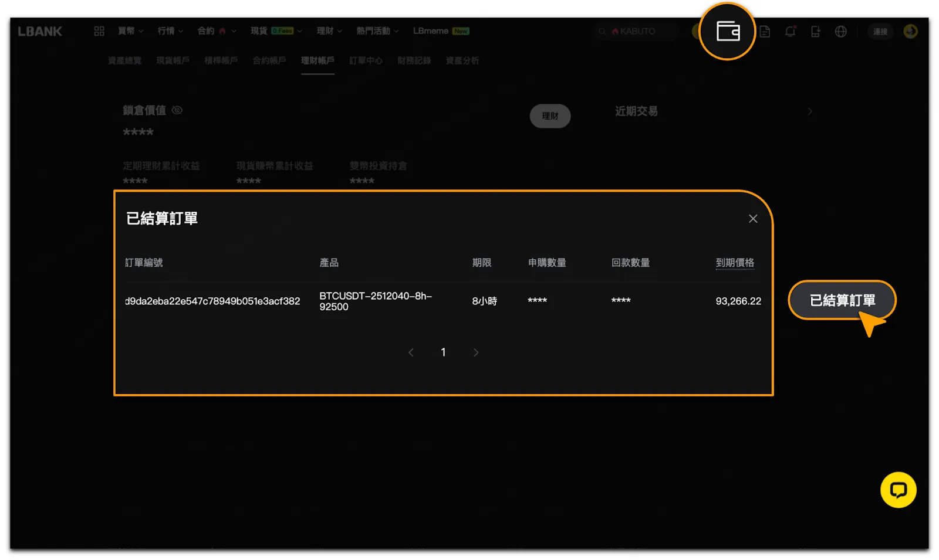Expand the 熱門活動 dropdown menu
Viewport: 939px width, 560px height.
[377, 31]
